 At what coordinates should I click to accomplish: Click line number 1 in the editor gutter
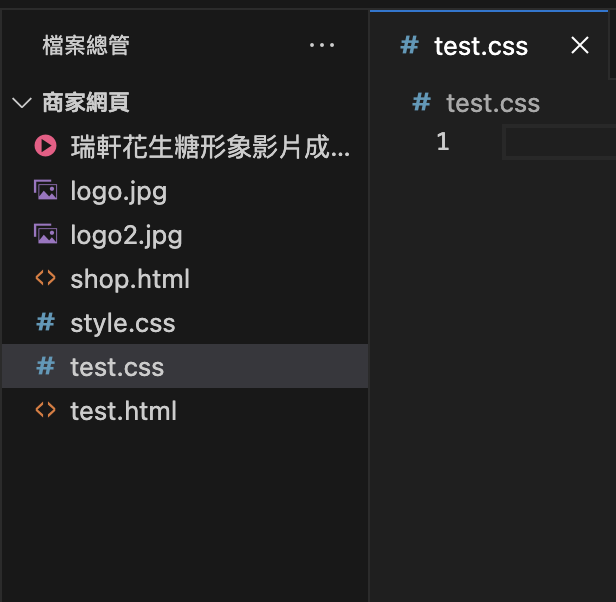(x=443, y=142)
